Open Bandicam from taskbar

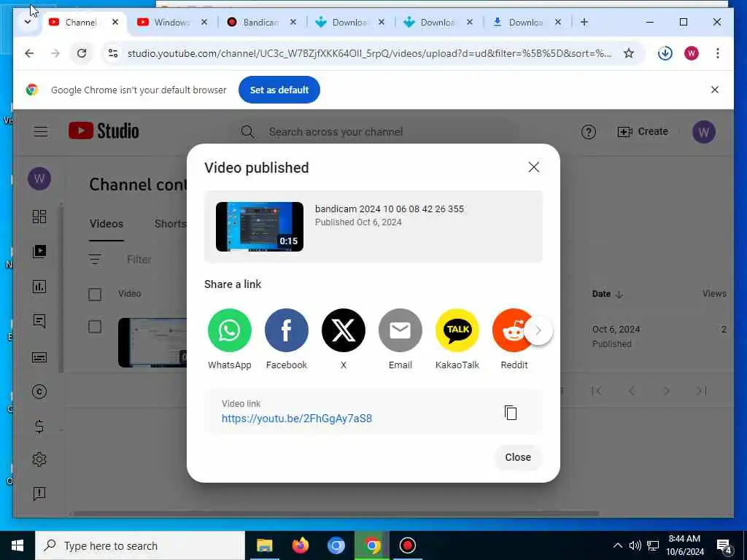pyautogui.click(x=407, y=545)
